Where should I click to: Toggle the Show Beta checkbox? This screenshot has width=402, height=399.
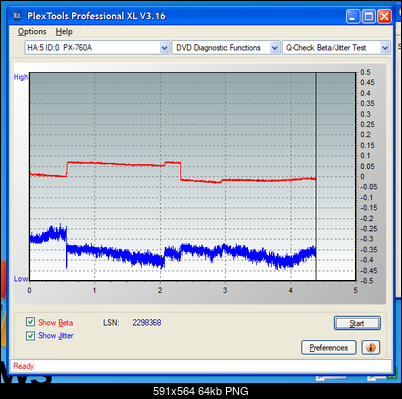[x=30, y=322]
